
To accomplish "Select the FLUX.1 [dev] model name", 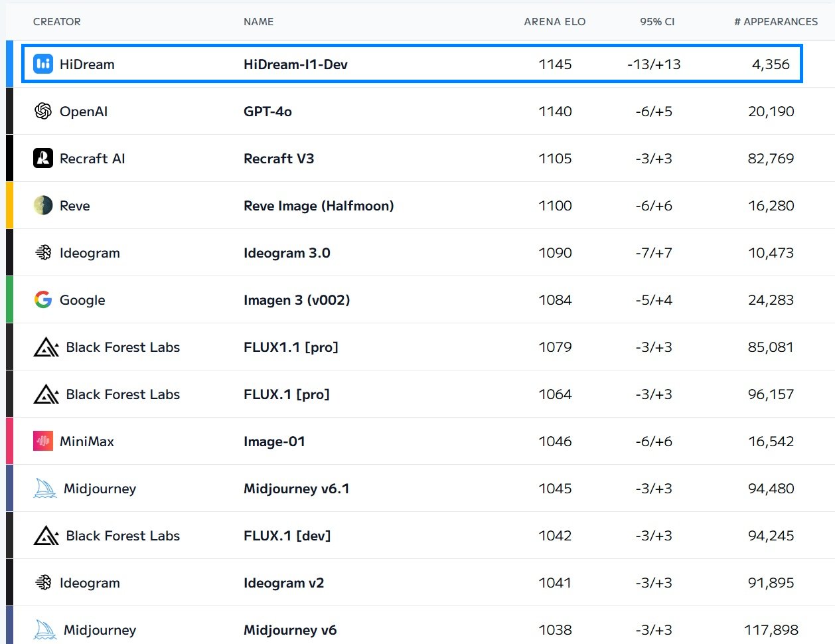I will pyautogui.click(x=287, y=536).
